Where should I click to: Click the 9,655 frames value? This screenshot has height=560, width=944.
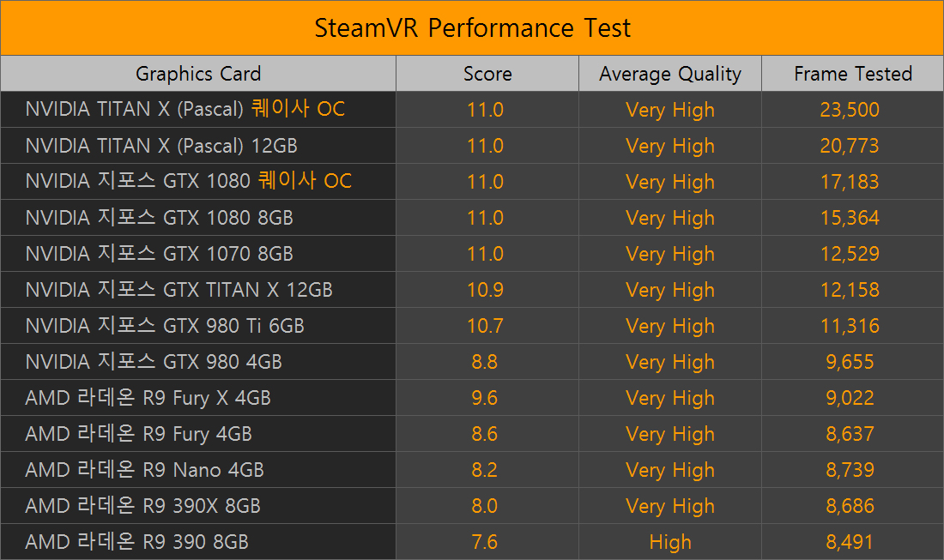point(850,362)
